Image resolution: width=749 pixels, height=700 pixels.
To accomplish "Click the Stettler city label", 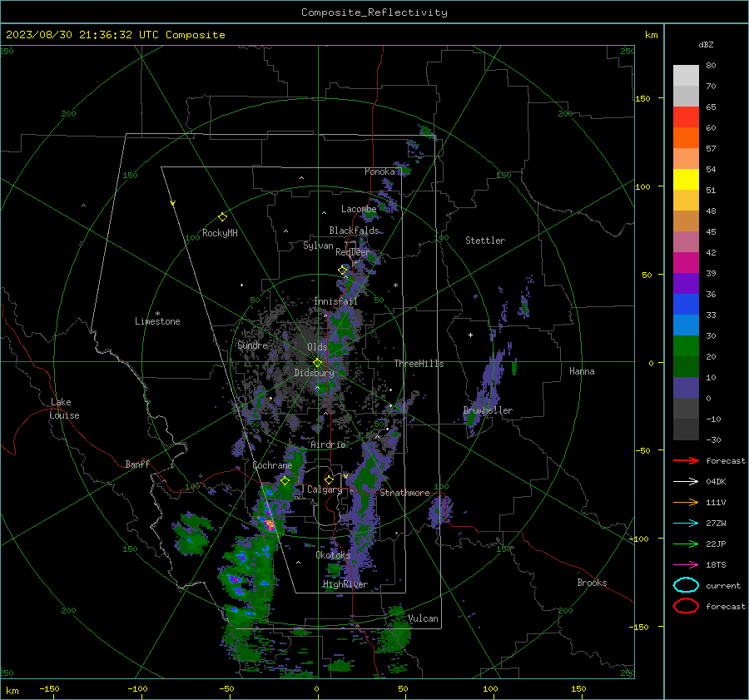I will [x=485, y=241].
